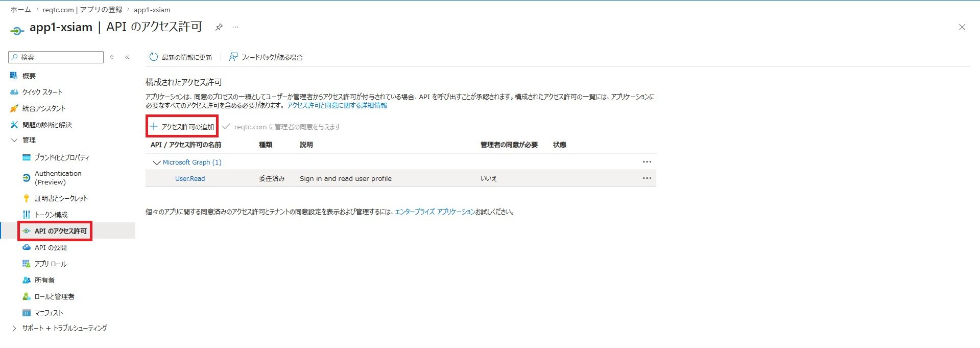The height and width of the screenshot is (348, 980).
Task: Open 所有者 menu item
Action: pos(44,280)
